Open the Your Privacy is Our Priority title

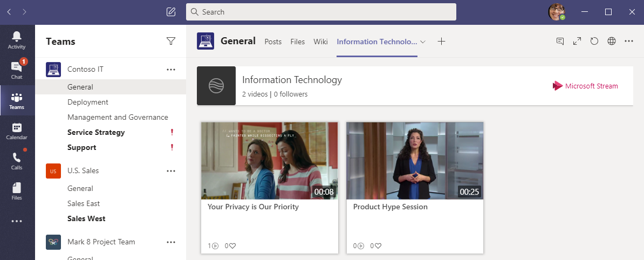pos(253,207)
